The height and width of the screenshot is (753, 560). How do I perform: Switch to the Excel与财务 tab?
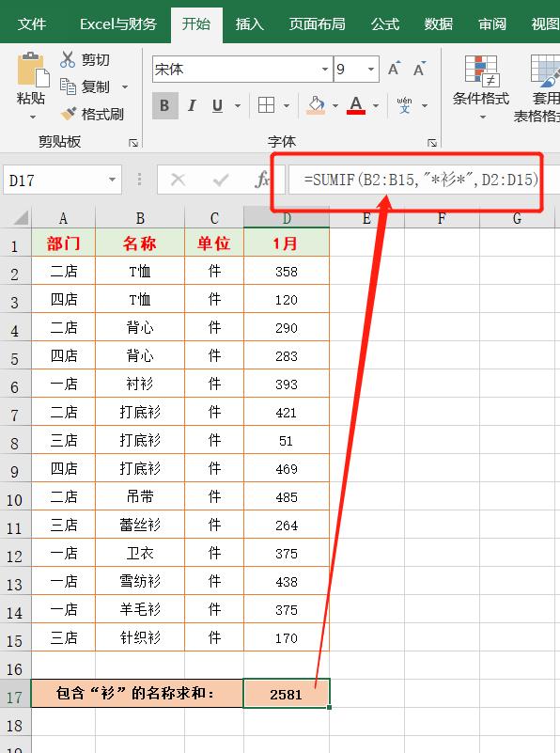click(118, 24)
